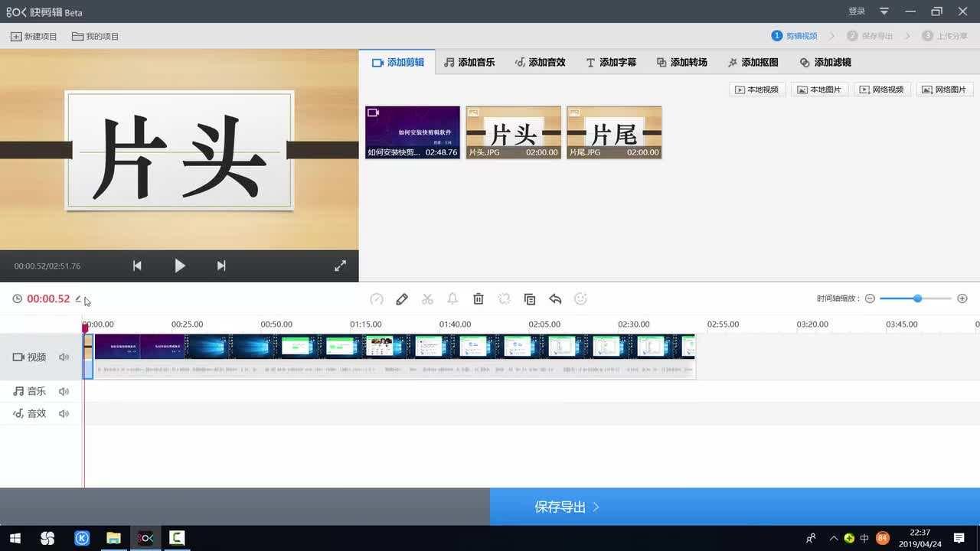This screenshot has width=980, height=551.
Task: Switch to the 添加字幕 tab
Action: click(611, 62)
